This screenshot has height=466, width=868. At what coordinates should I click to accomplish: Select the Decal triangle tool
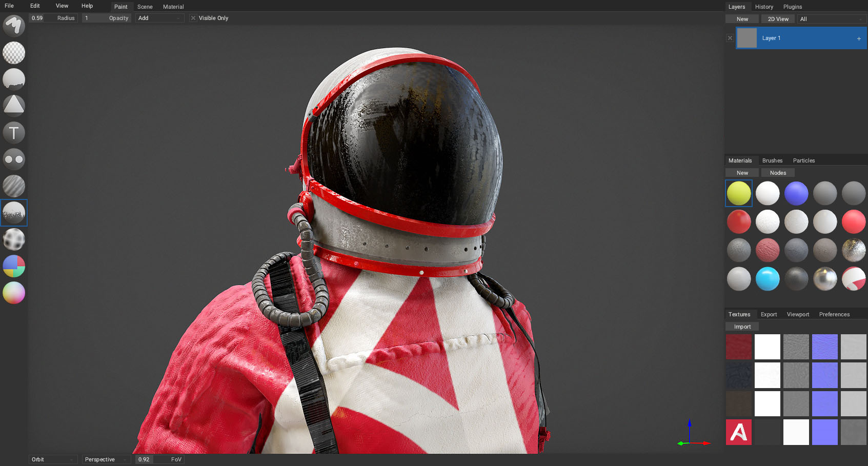pyautogui.click(x=14, y=106)
